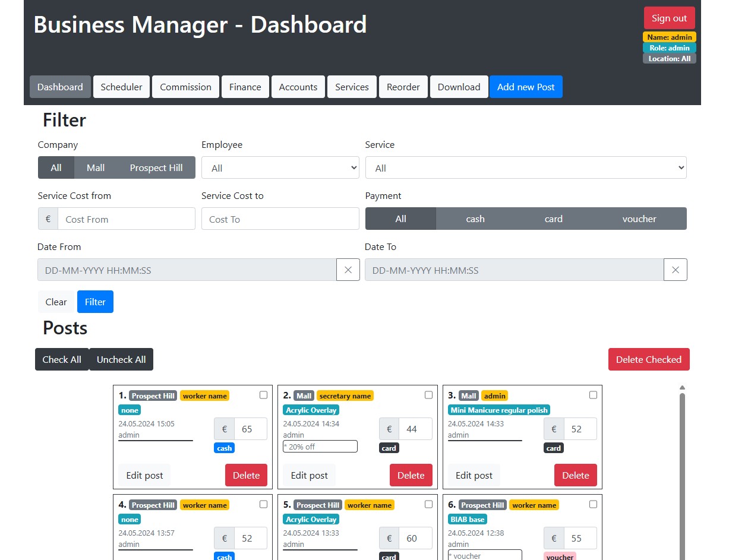The width and height of the screenshot is (729, 560).
Task: Select the checkbox on post 3
Action: 593,395
